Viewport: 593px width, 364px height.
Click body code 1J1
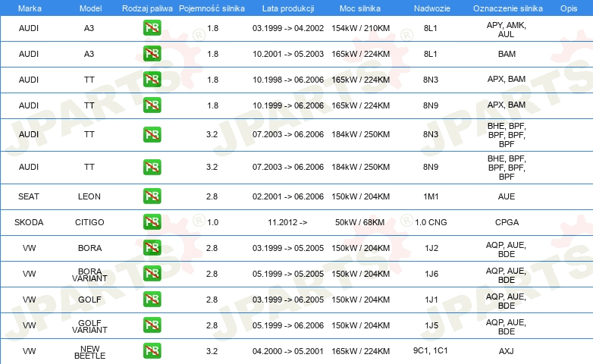[x=431, y=300]
